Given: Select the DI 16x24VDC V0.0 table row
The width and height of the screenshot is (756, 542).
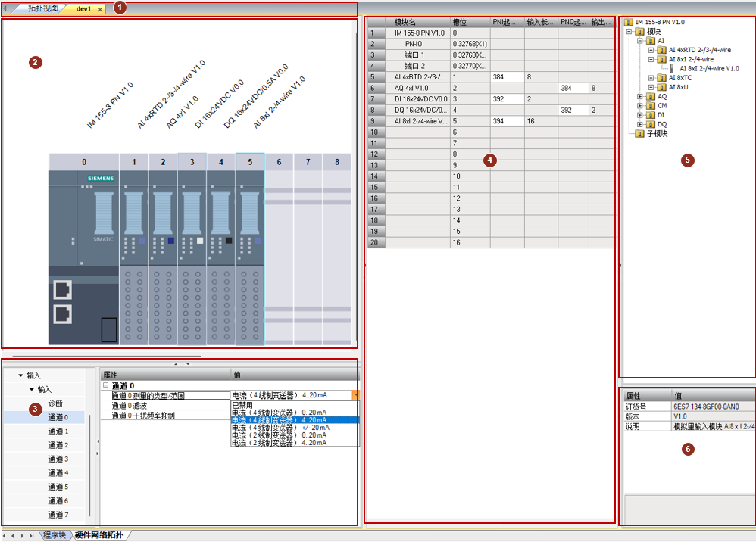Looking at the screenshot, I should click(x=492, y=99).
